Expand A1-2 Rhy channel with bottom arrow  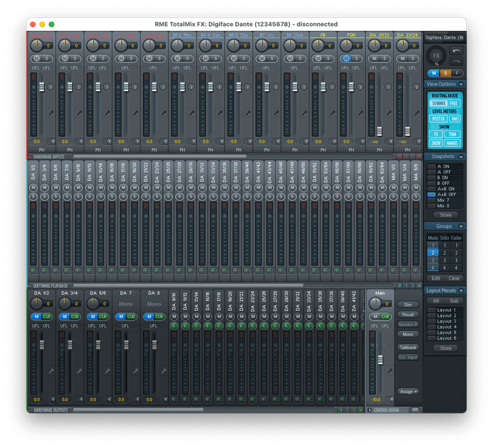point(52,142)
